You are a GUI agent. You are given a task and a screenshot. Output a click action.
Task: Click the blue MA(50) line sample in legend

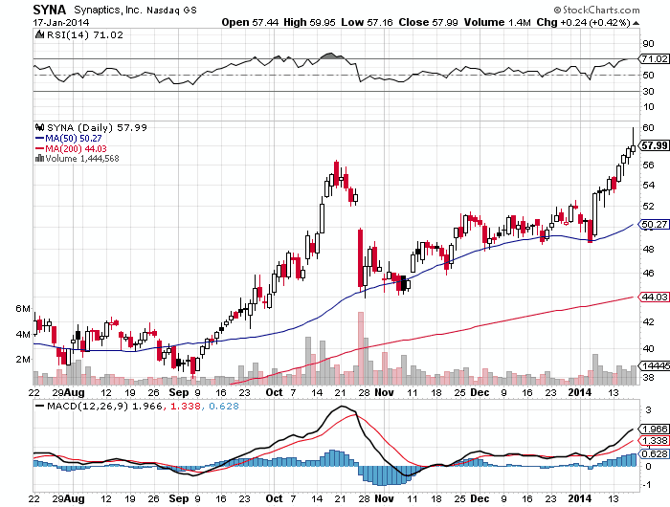click(x=40, y=138)
